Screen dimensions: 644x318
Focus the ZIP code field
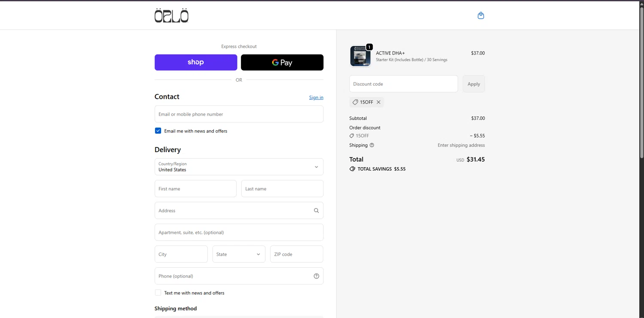(296, 254)
